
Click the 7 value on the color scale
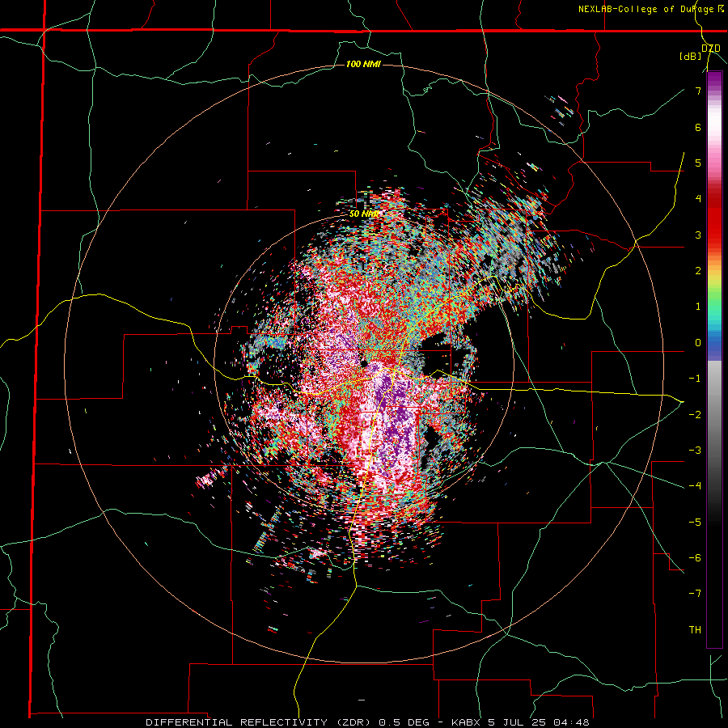[698, 91]
